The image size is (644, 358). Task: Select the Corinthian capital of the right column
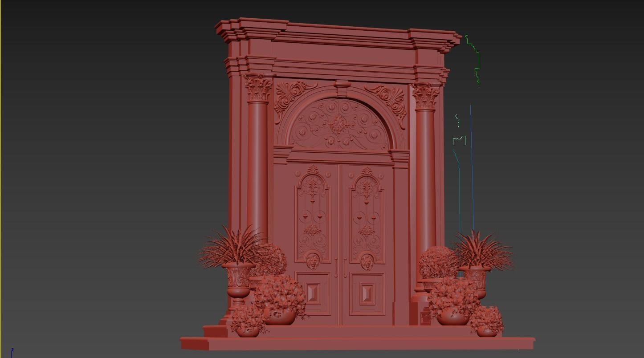pos(425,96)
